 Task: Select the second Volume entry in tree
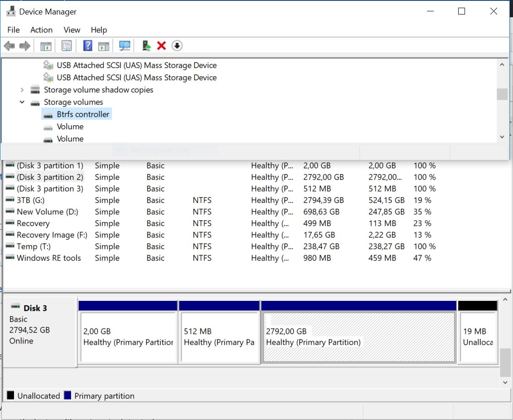tap(70, 139)
